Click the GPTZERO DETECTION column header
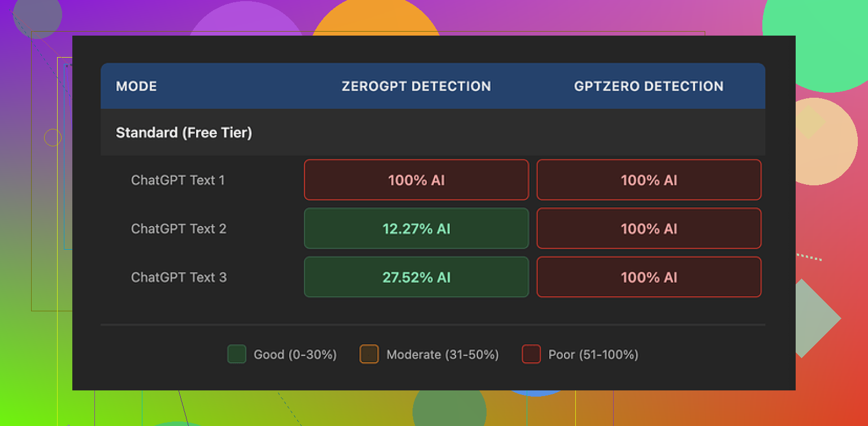 (x=649, y=86)
